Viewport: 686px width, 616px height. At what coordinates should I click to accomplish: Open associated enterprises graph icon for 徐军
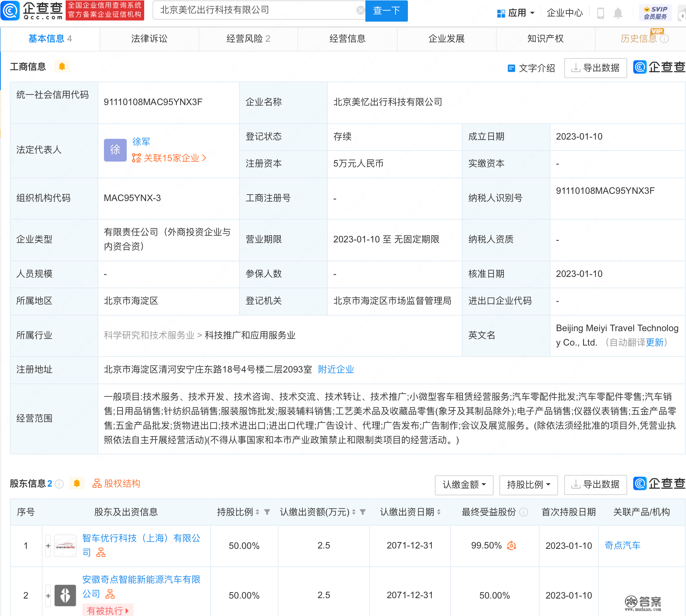136,158
